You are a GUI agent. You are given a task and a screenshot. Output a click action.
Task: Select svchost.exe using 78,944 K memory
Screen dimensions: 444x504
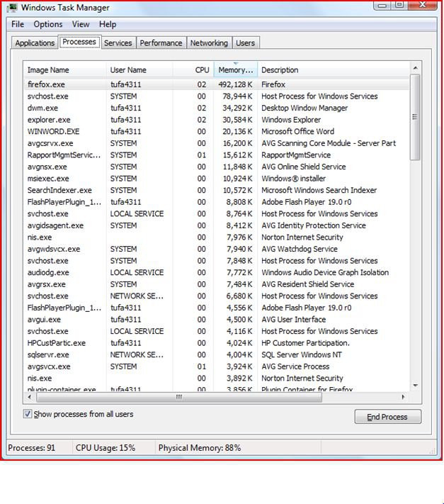(217, 96)
